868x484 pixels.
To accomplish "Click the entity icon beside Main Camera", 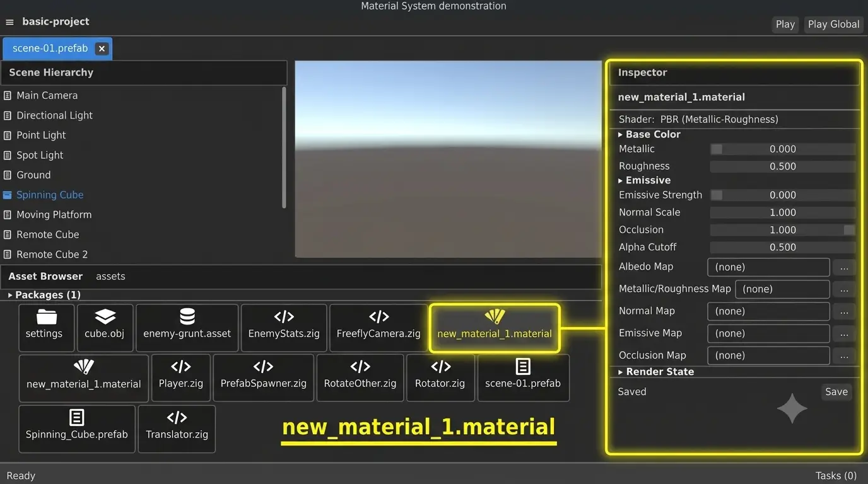I will 8,96.
